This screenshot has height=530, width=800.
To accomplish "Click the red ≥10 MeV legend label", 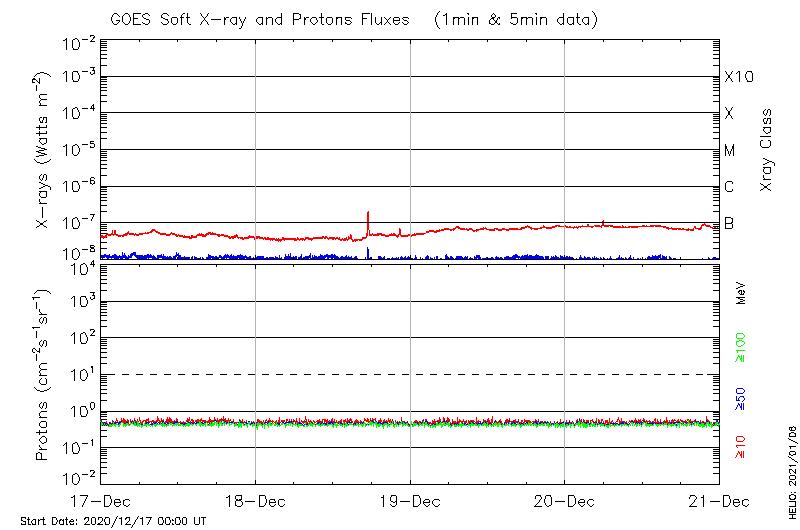I will [741, 447].
